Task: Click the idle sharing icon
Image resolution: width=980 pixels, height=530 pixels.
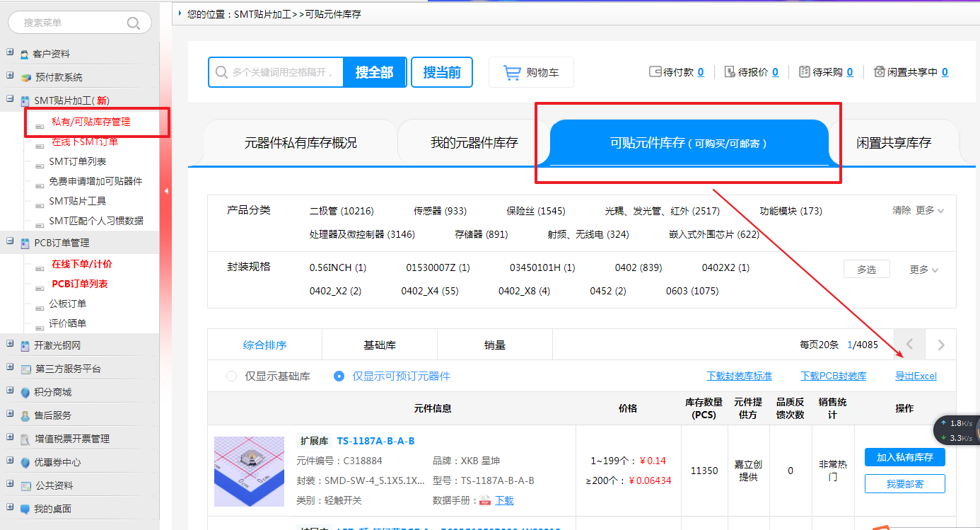Action: pos(880,72)
